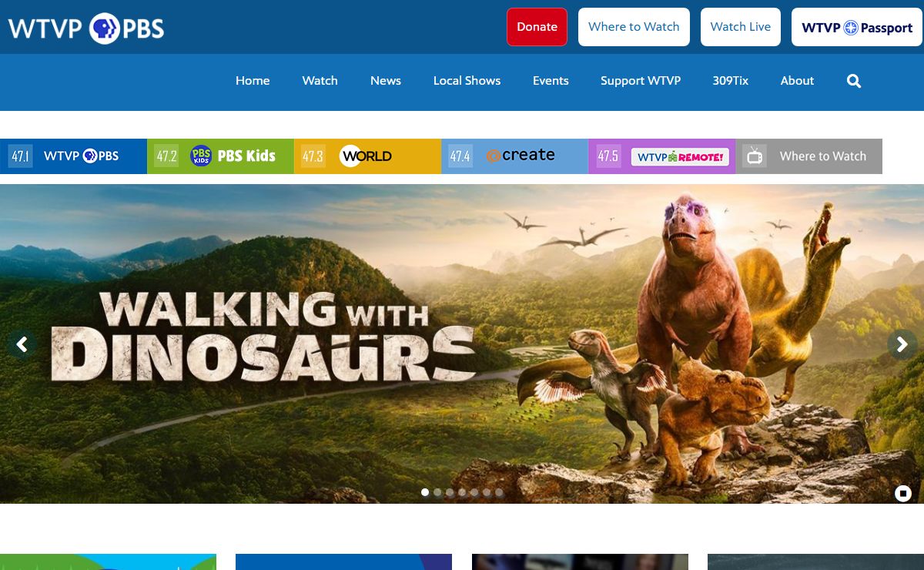Open the News menu item
Viewport: 924px width, 570px height.
point(386,81)
